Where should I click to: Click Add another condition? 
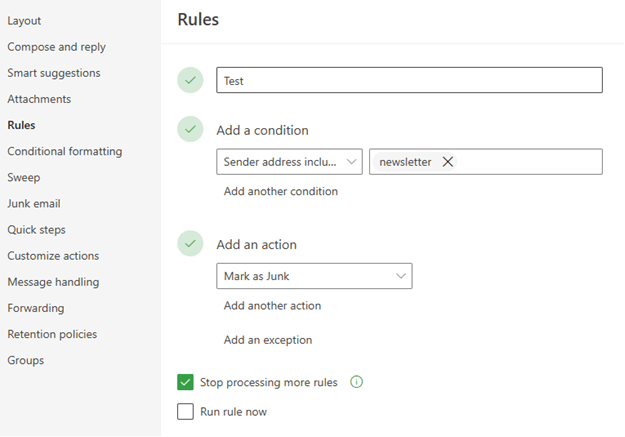(281, 191)
